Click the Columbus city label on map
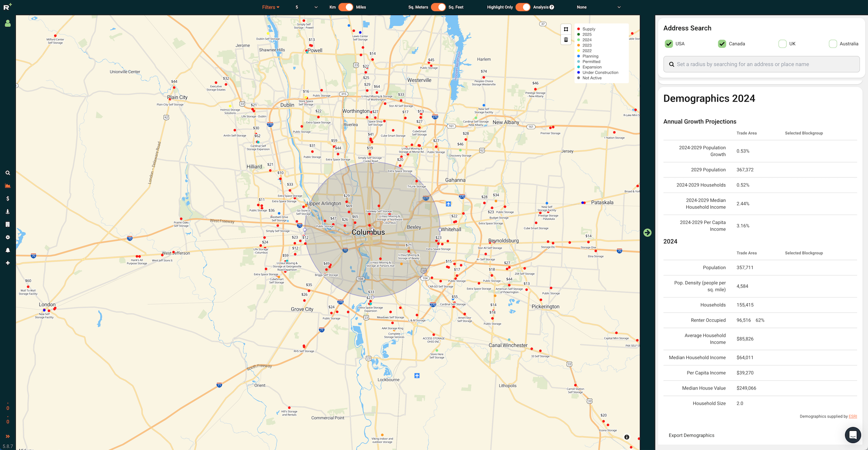Image resolution: width=868 pixels, height=450 pixels. click(x=368, y=232)
